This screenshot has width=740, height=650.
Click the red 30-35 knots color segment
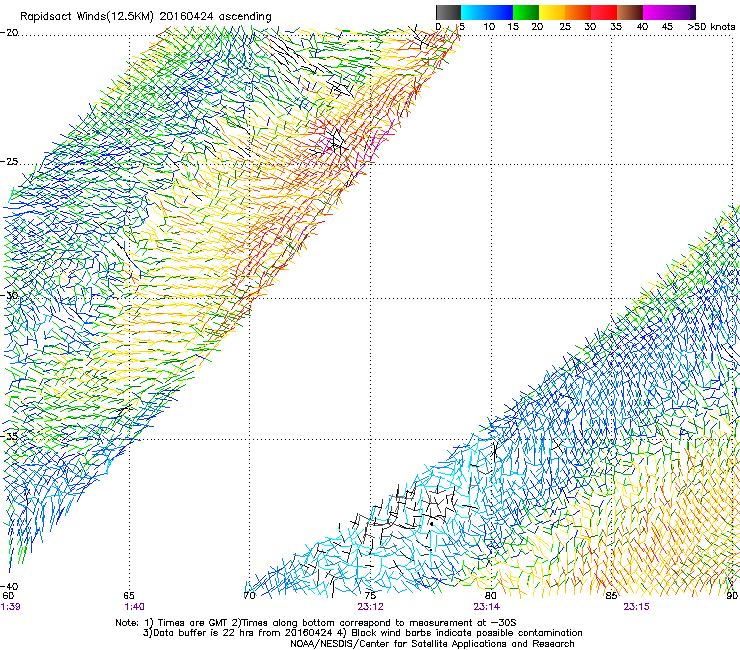click(604, 12)
